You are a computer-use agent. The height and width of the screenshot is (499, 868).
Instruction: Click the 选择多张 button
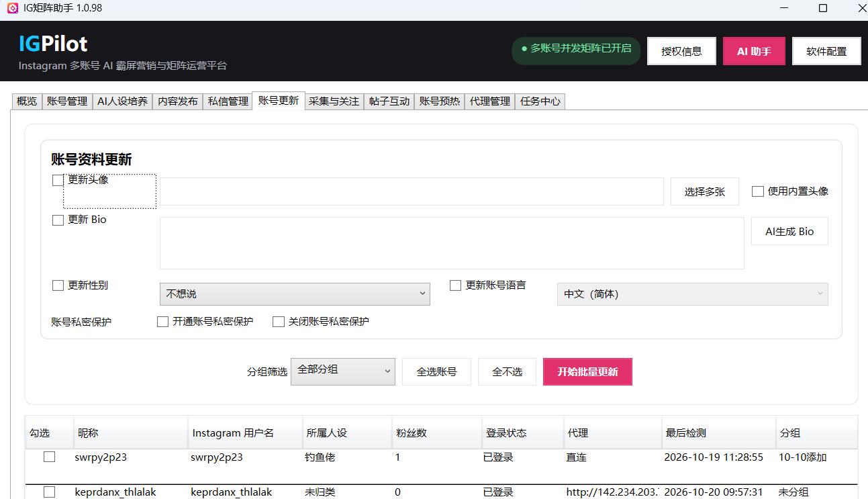[705, 191]
